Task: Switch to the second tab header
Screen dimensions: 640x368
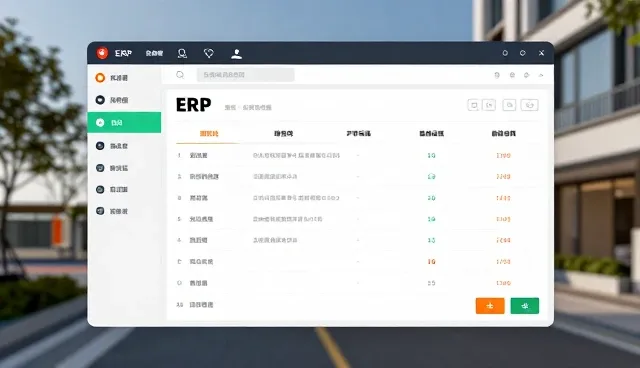Action: click(283, 133)
